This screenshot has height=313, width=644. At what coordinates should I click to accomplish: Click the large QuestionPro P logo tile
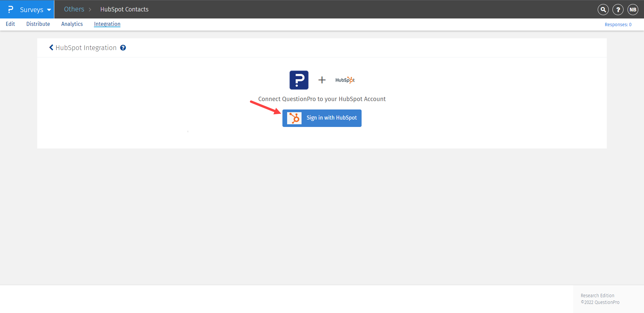299,80
